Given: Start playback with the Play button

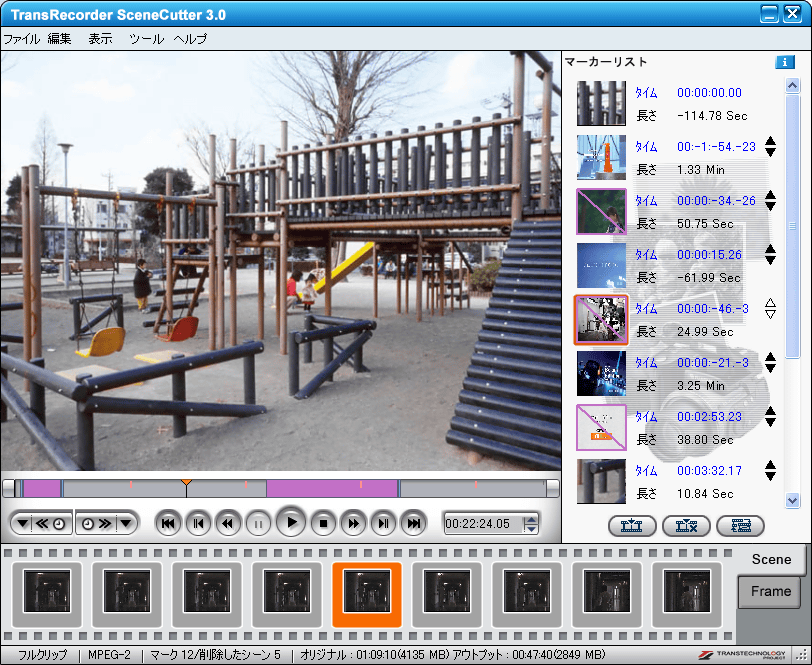Looking at the screenshot, I should (x=291, y=522).
